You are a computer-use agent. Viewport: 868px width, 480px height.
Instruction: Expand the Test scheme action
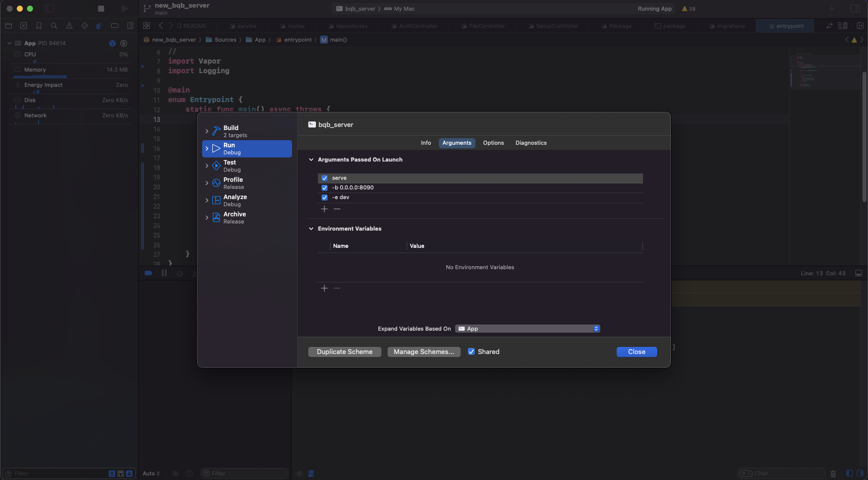pos(207,166)
